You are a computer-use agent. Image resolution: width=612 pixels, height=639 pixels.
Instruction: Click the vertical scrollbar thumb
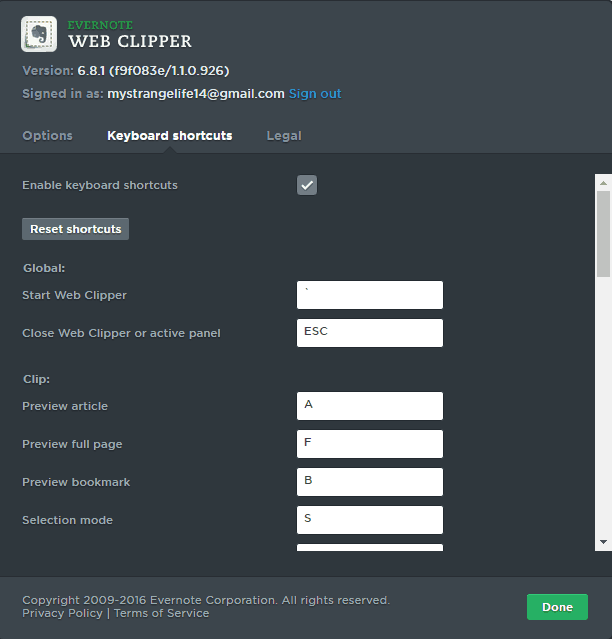603,234
